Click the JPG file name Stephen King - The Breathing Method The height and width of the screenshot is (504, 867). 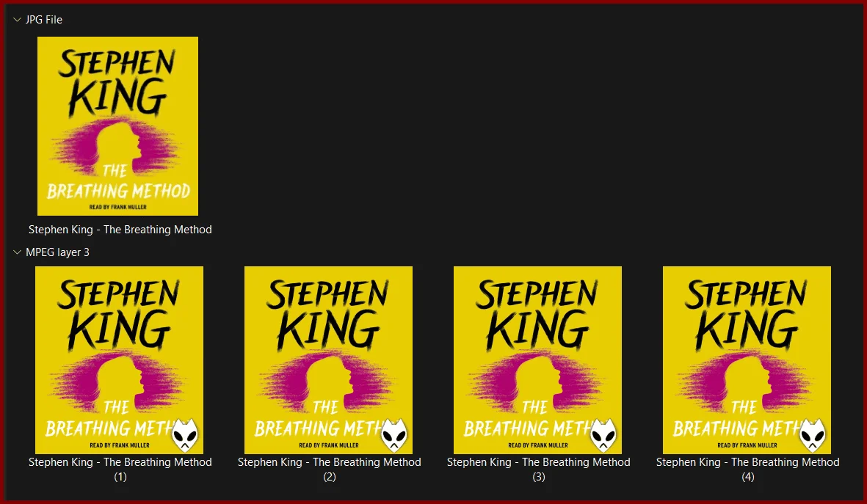[120, 230]
